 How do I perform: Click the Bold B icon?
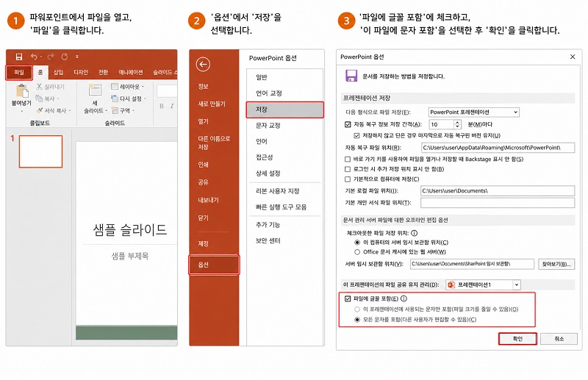162,107
